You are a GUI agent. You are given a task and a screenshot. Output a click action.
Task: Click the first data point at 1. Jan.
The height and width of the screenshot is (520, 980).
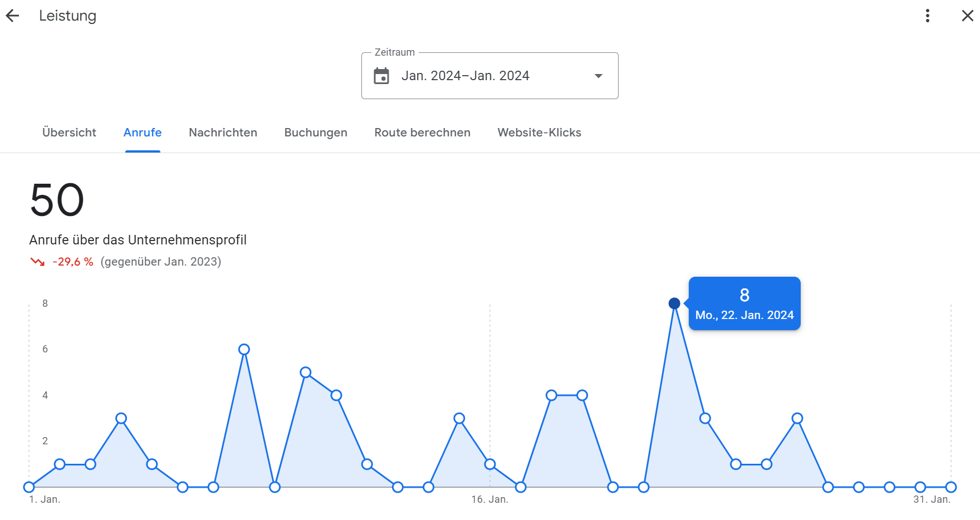click(x=29, y=487)
